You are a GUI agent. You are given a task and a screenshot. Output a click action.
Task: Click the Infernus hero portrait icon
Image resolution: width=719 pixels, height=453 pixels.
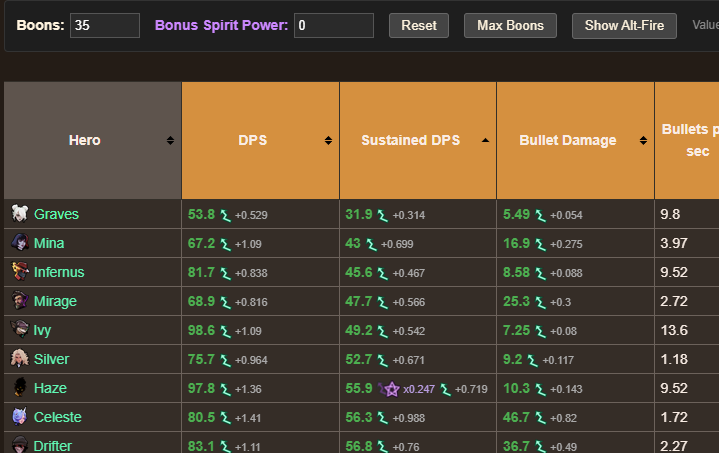(x=20, y=271)
